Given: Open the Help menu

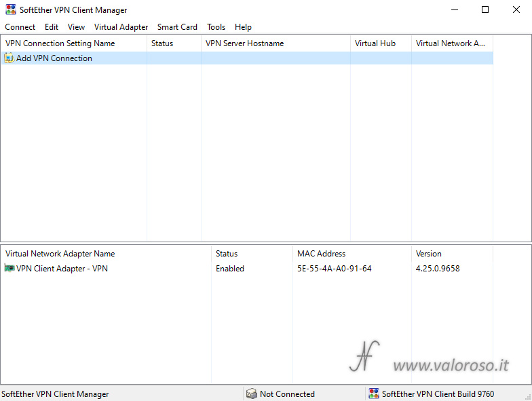Looking at the screenshot, I should (x=243, y=27).
